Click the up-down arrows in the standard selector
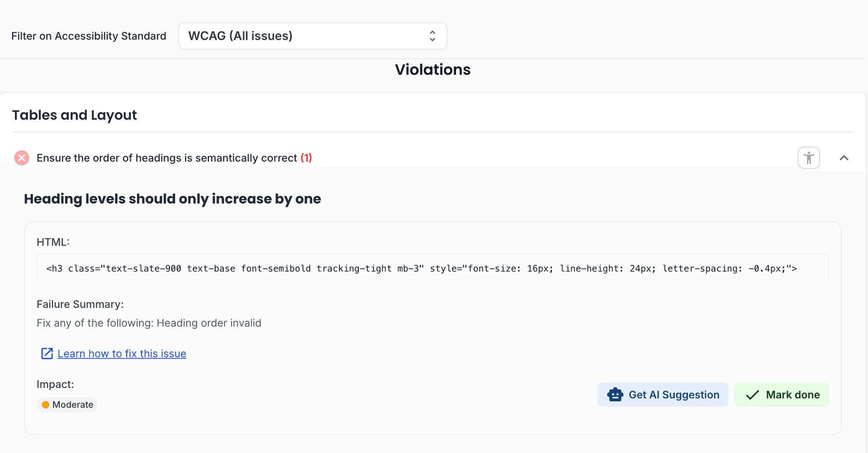Screen dimensions: 868x453 click(432, 36)
